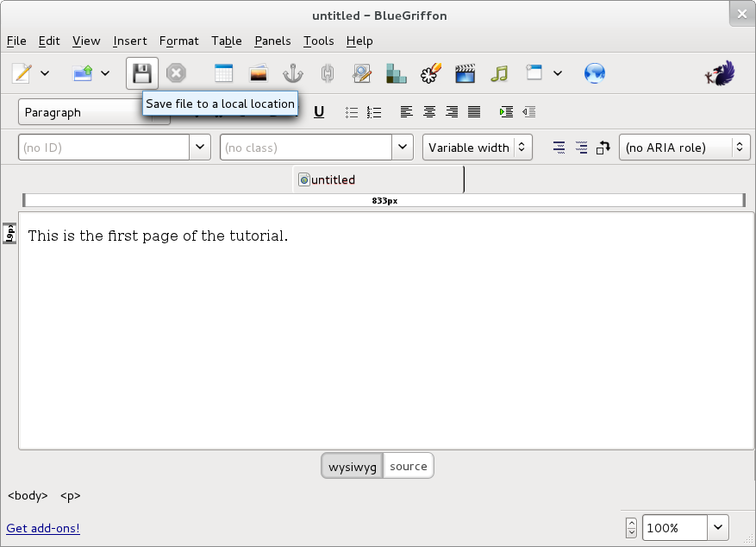
Task: Open browser preview globe icon
Action: 594,73
